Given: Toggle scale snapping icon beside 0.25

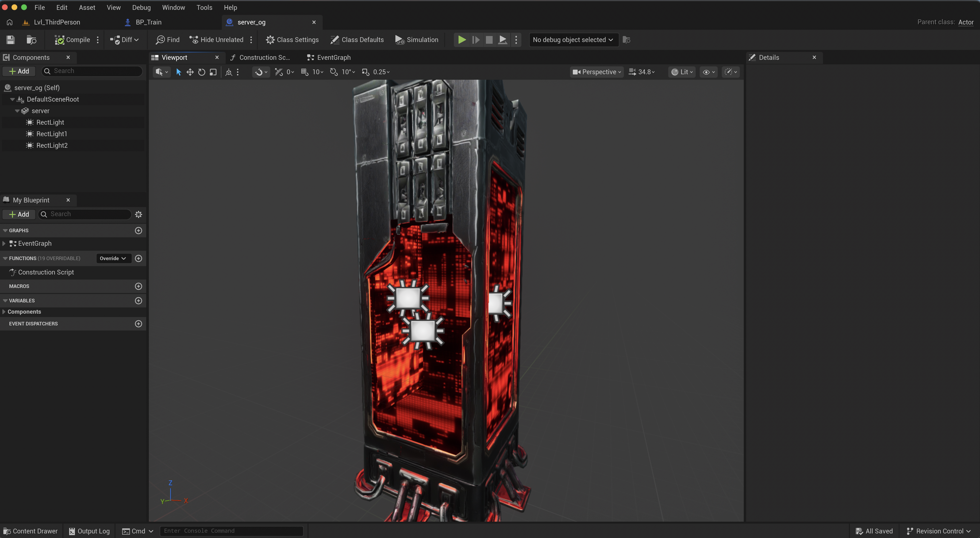Looking at the screenshot, I should click(365, 72).
